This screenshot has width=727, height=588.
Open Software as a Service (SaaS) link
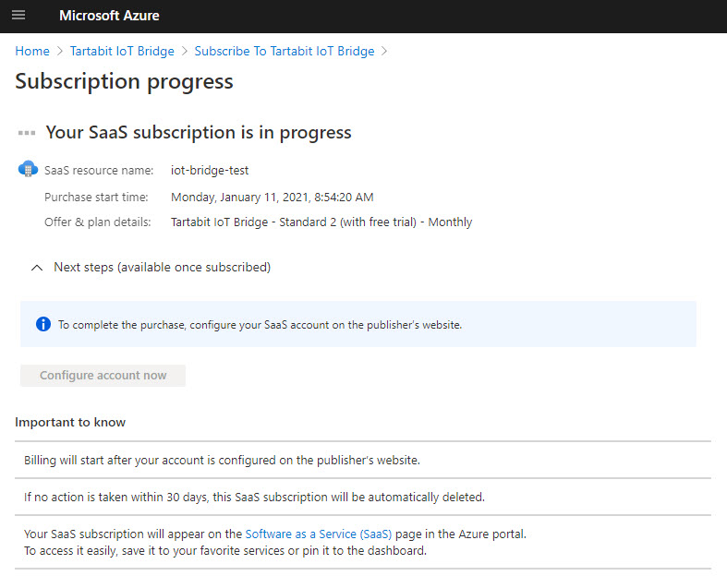319,534
